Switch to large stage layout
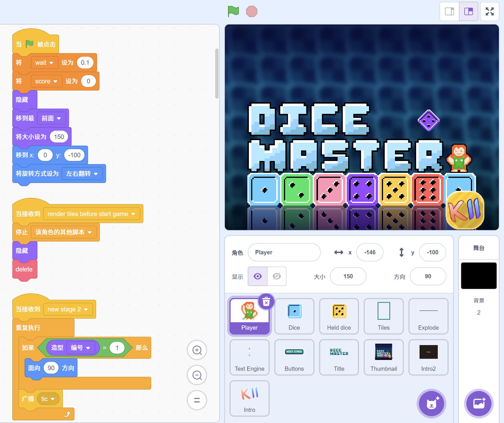 click(468, 11)
